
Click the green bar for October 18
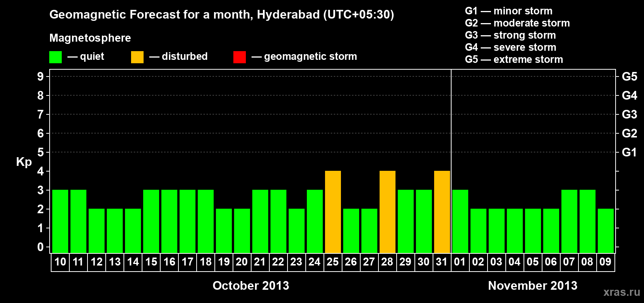pos(206,221)
